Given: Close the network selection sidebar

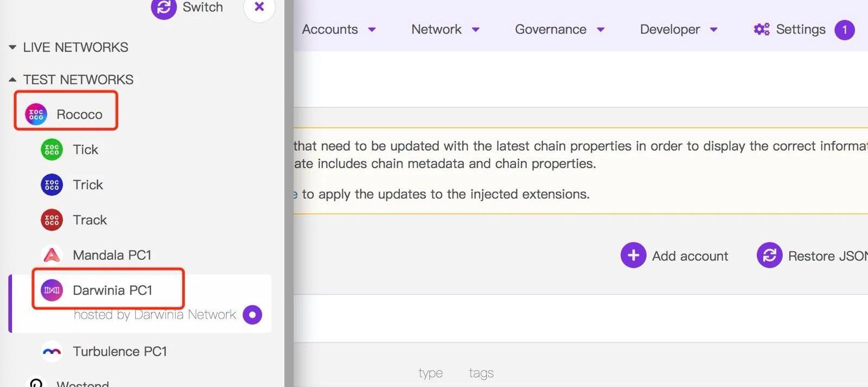Looking at the screenshot, I should click(259, 7).
